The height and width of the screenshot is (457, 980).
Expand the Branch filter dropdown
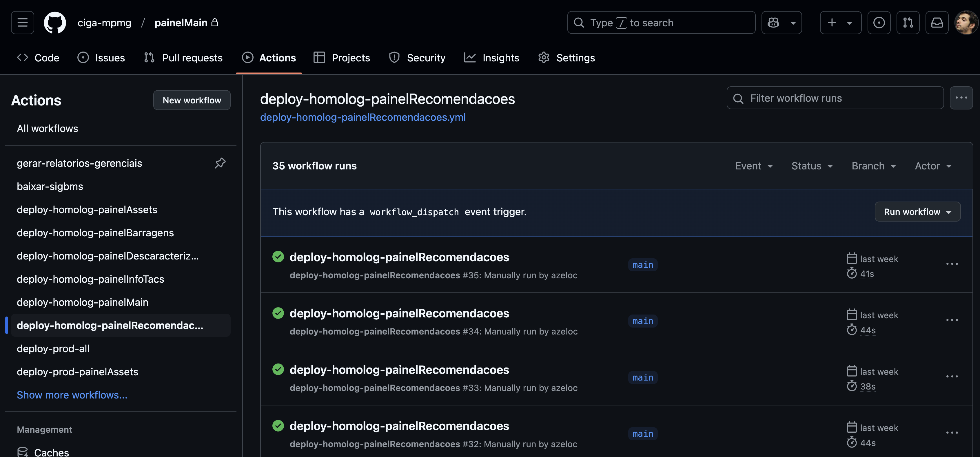(873, 166)
